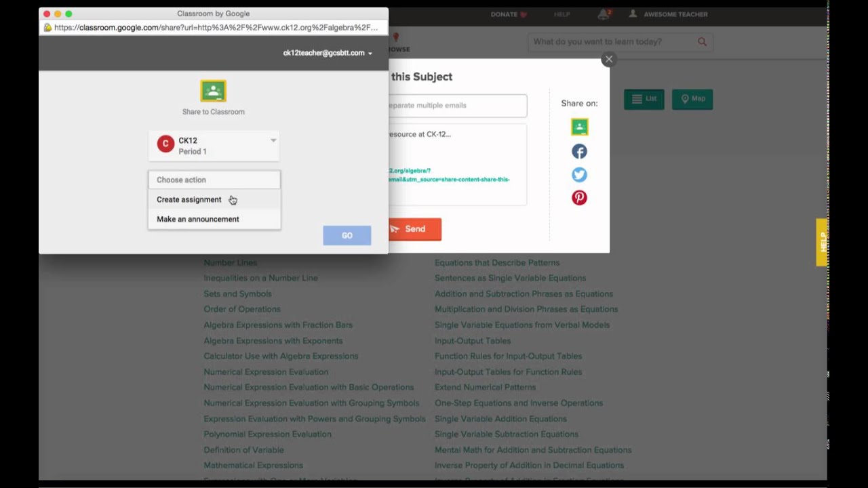Open 'Addition and Subtraction Phrases as Equations'

(x=524, y=293)
